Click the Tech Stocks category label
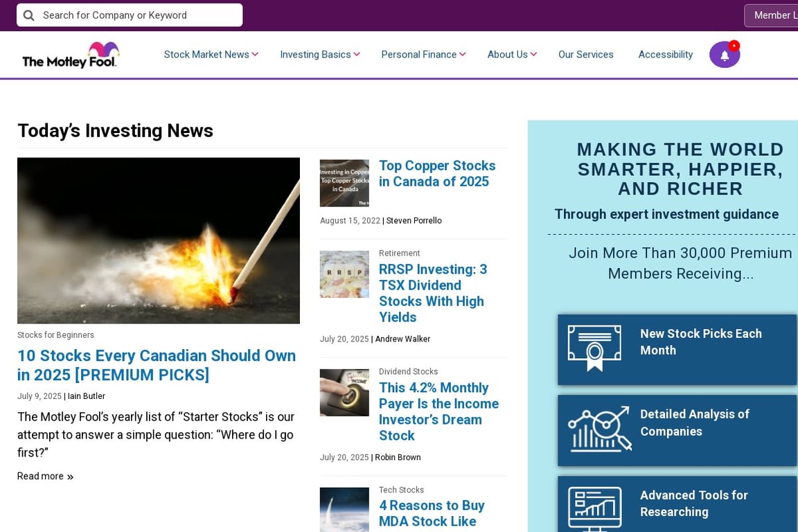 401,490
